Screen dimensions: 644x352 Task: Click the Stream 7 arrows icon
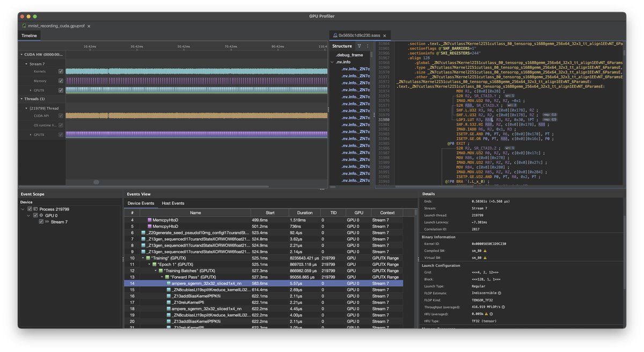[x=47, y=222]
